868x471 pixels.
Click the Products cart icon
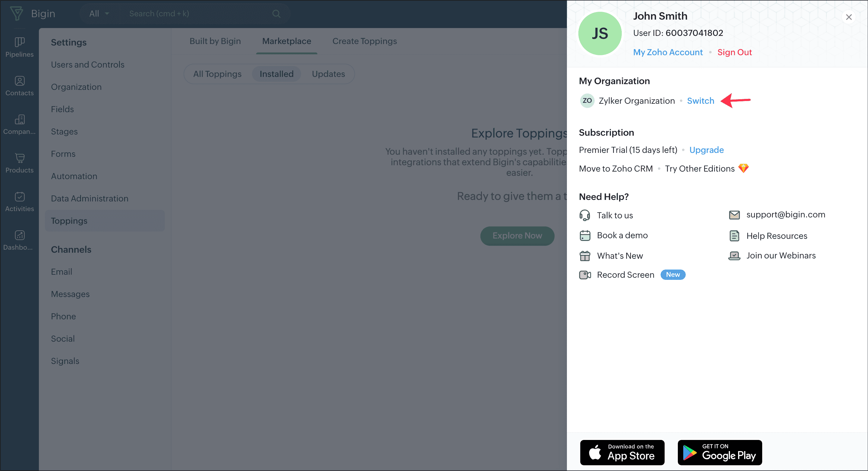[x=20, y=158]
